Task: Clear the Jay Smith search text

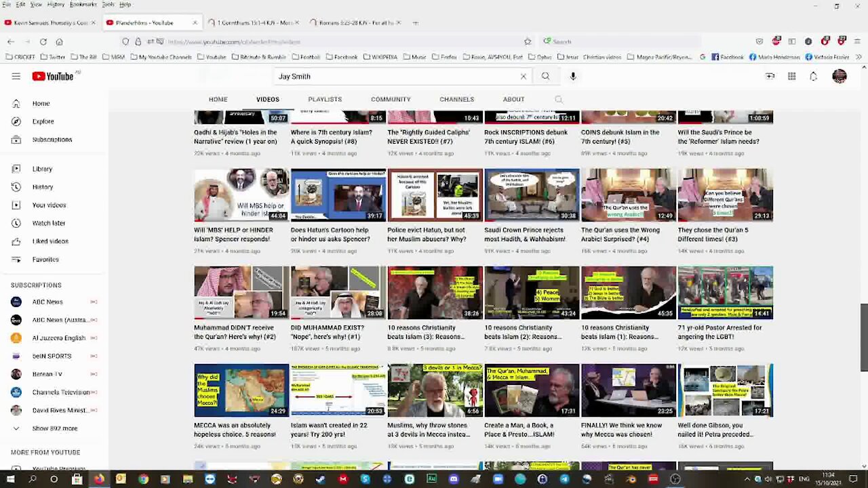Action: [523, 77]
